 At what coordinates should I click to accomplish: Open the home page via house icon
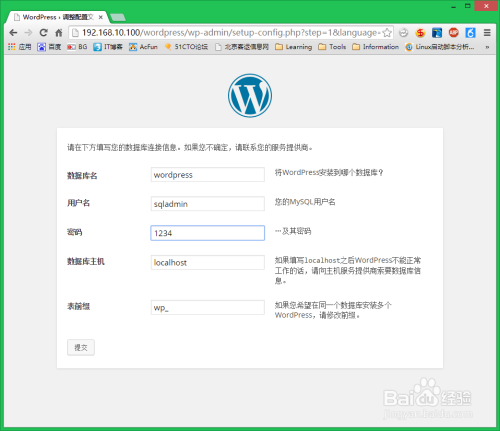[59, 33]
